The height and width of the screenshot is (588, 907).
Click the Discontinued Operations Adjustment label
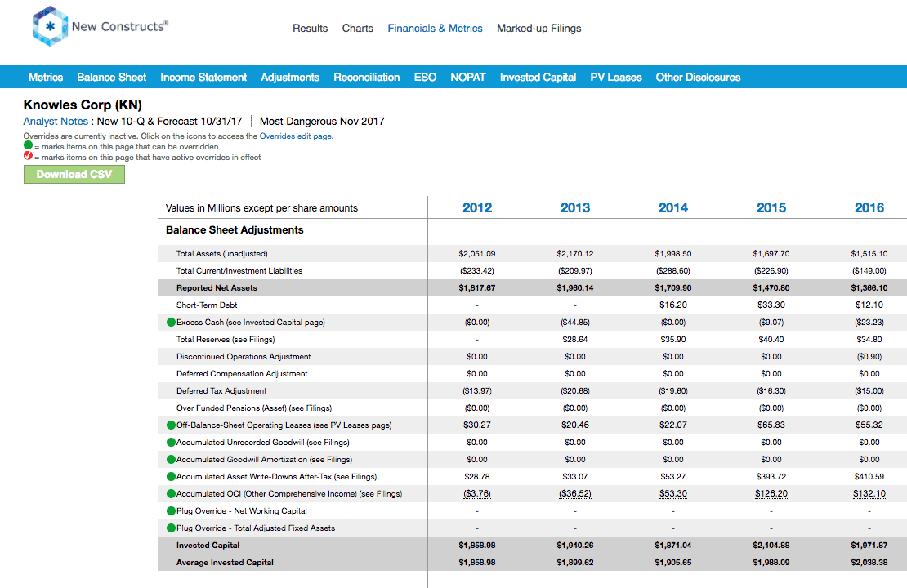click(244, 357)
